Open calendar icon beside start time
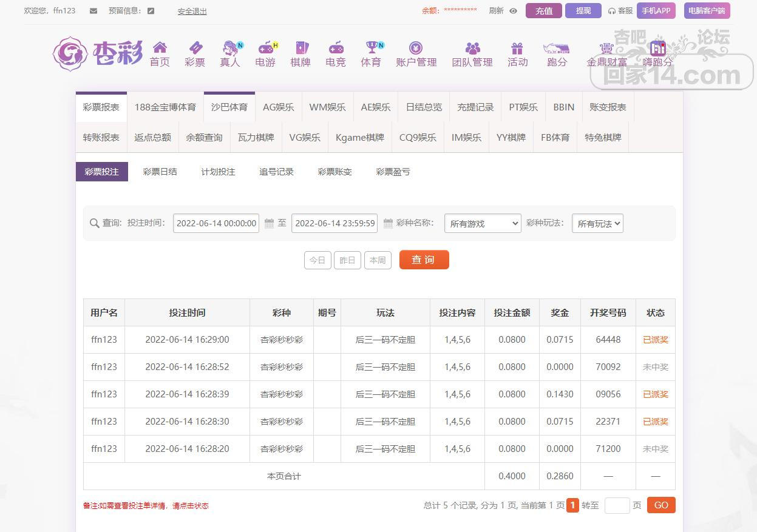Viewport: 757px width, 532px height. pos(270,224)
